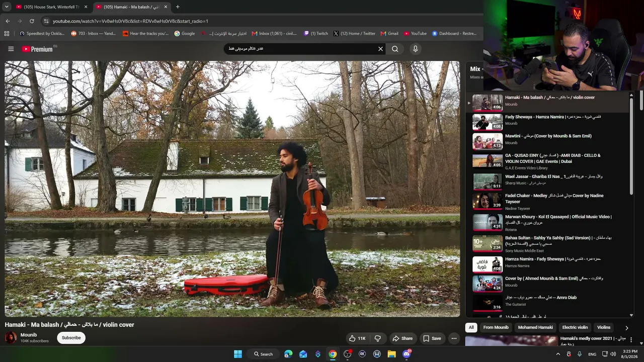Go to YouTube Premium home logo
Screen dimensions: 644x362
pyautogui.click(x=38, y=49)
